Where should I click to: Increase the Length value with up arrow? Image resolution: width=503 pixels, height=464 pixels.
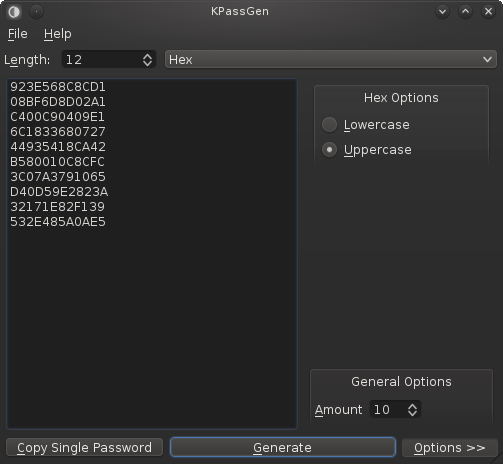[x=147, y=56]
